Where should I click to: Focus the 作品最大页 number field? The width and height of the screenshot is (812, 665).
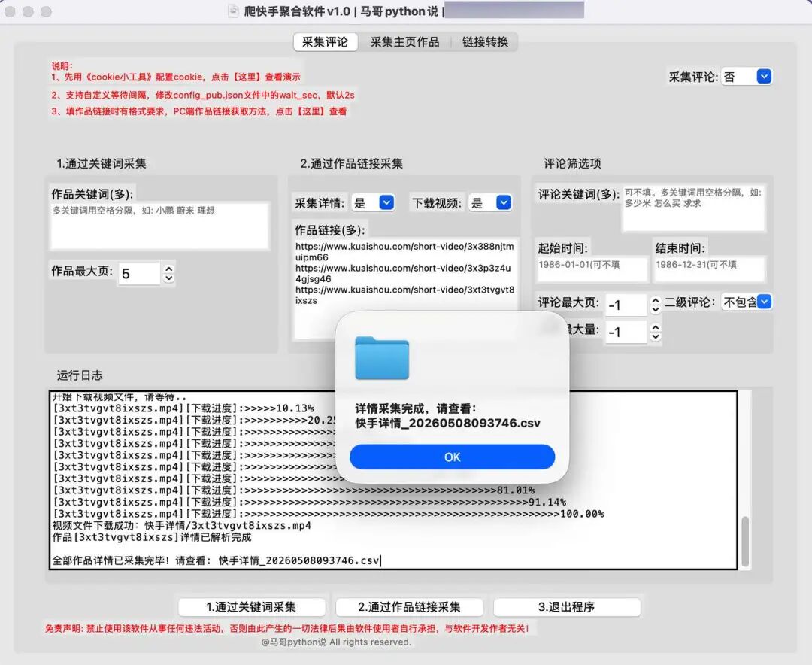[x=139, y=273]
